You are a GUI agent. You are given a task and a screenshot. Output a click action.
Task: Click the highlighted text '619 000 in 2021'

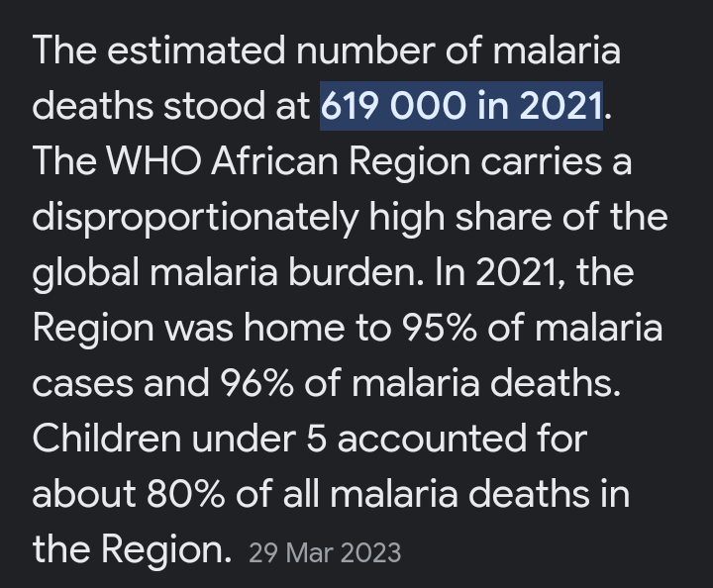pos(461,106)
